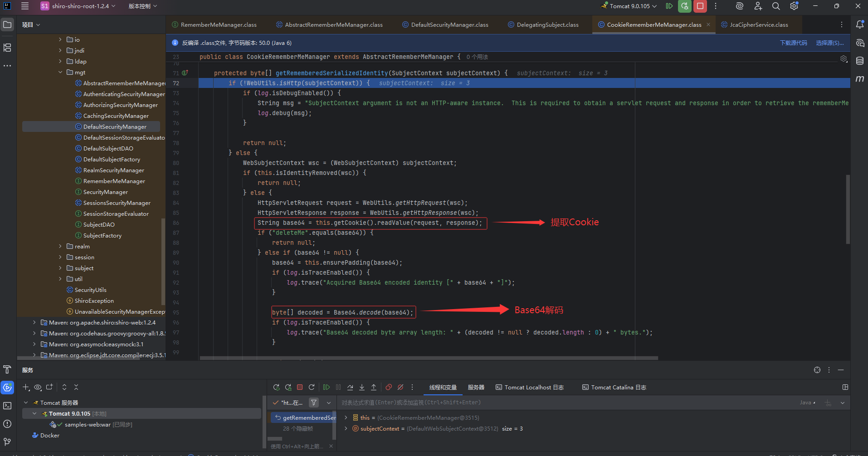Click the 选择源(S)... link

point(829,43)
